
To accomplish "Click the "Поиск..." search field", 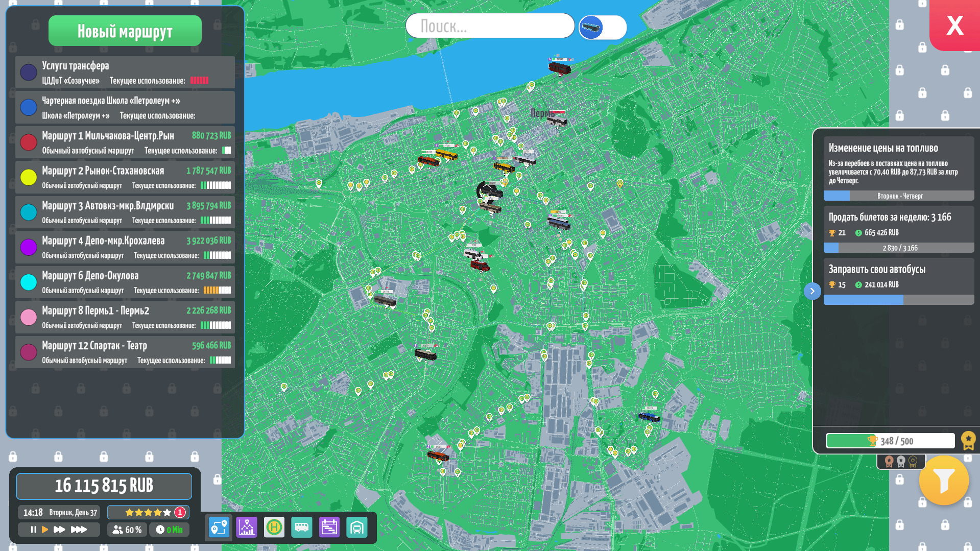I will 490,26.
